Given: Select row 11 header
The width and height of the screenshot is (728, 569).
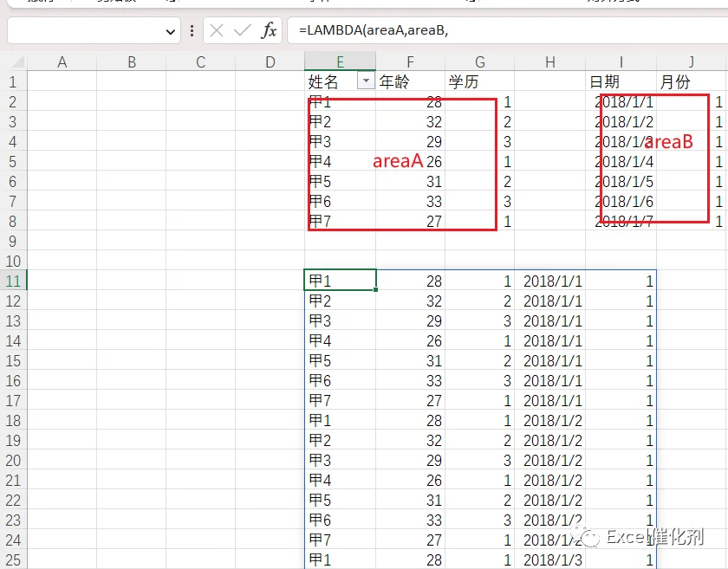Looking at the screenshot, I should tap(13, 281).
